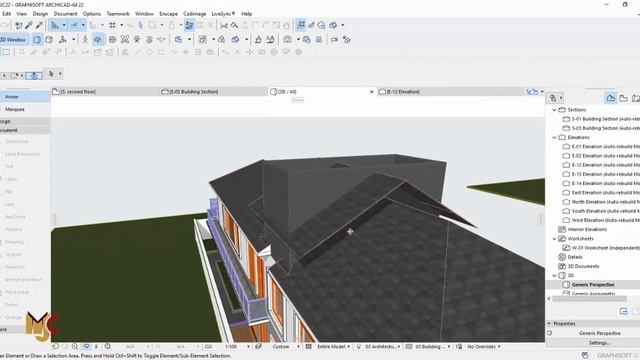Open the Design menu
Viewport: 640px width, 360px height.
click(x=40, y=13)
